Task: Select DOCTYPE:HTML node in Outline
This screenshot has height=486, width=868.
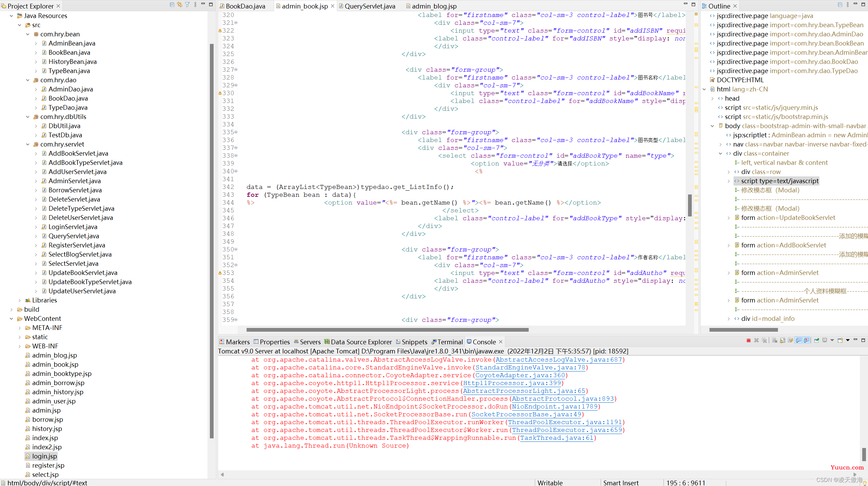Action: [x=740, y=80]
